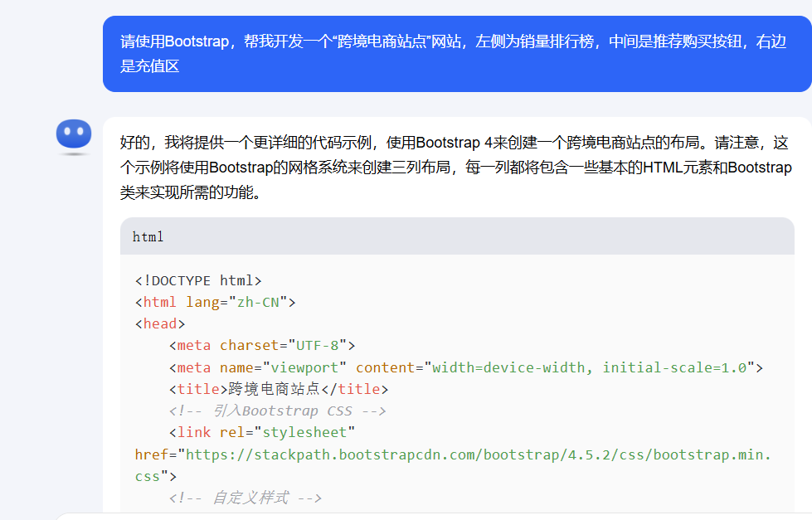Click the <title>跨境电商站点</title> code line
Image resolution: width=812 pixels, height=520 pixels.
[279, 388]
